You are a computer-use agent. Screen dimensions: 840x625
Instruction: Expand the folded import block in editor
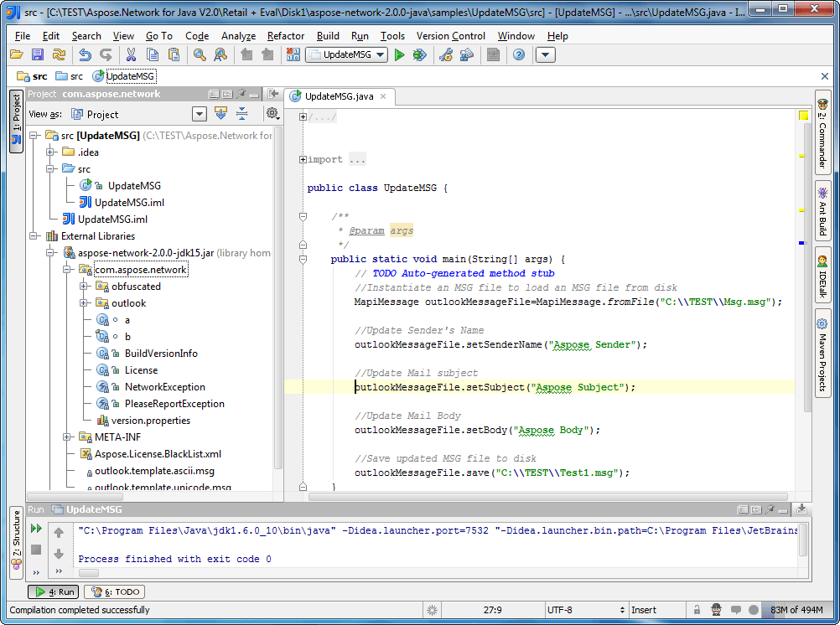[x=303, y=159]
